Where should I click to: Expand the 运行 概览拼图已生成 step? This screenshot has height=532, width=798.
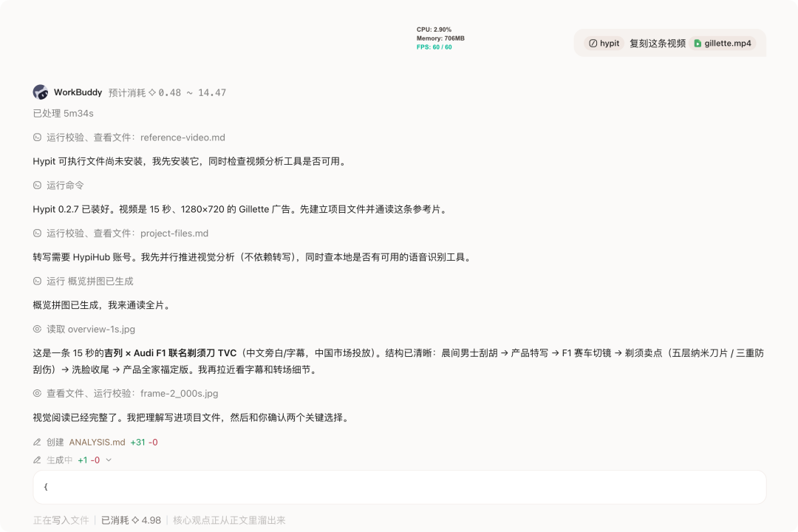90,281
